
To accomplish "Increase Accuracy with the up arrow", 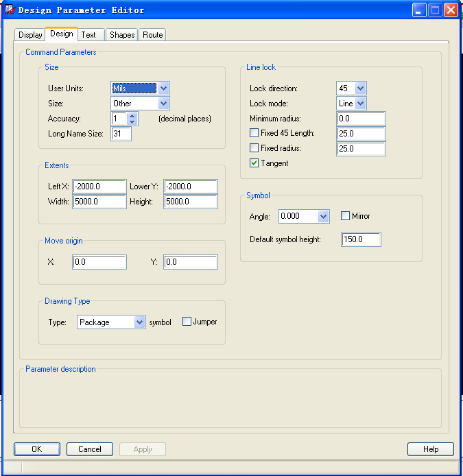I will pyautogui.click(x=132, y=116).
